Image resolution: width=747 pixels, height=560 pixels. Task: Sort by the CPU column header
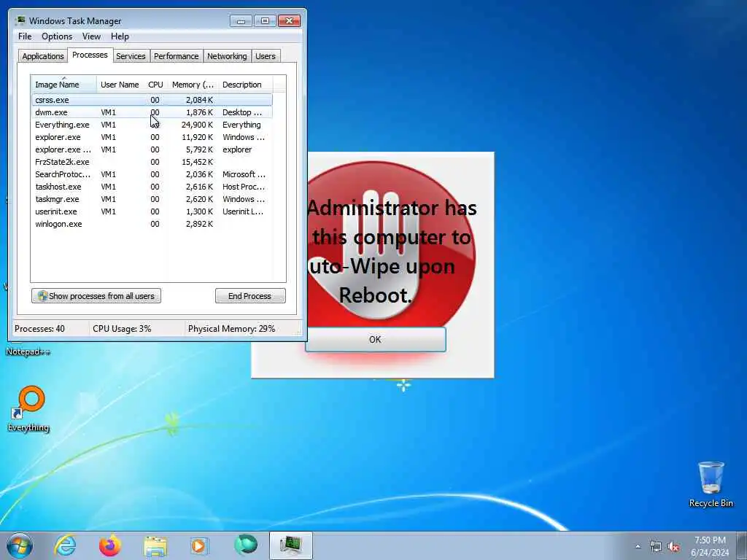pos(155,85)
